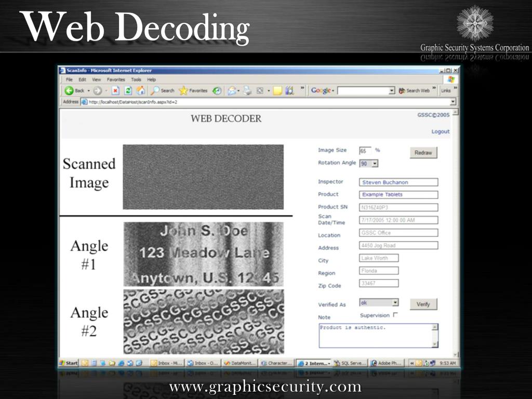532x399 pixels.
Task: Open the first Outlook quick launch icon
Action: pos(85,363)
